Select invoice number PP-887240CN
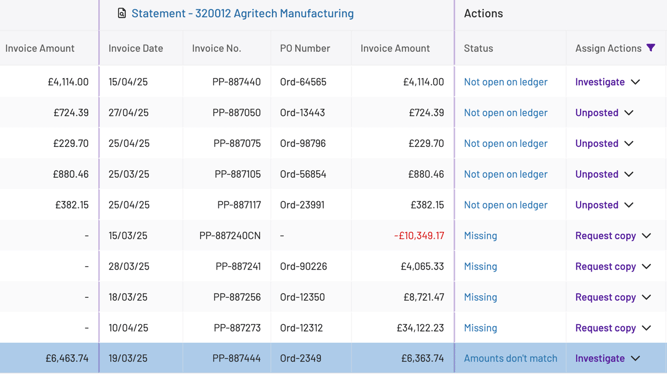Screen dimensions: 667x375 (230, 236)
